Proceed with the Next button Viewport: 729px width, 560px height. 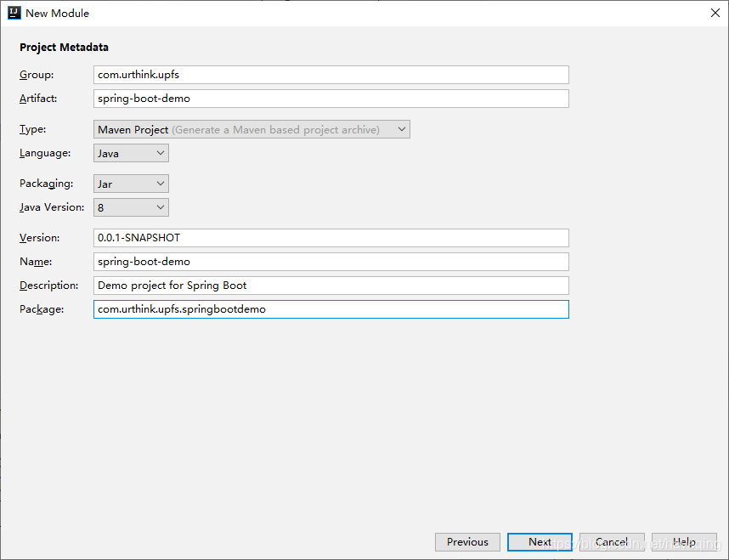(540, 542)
